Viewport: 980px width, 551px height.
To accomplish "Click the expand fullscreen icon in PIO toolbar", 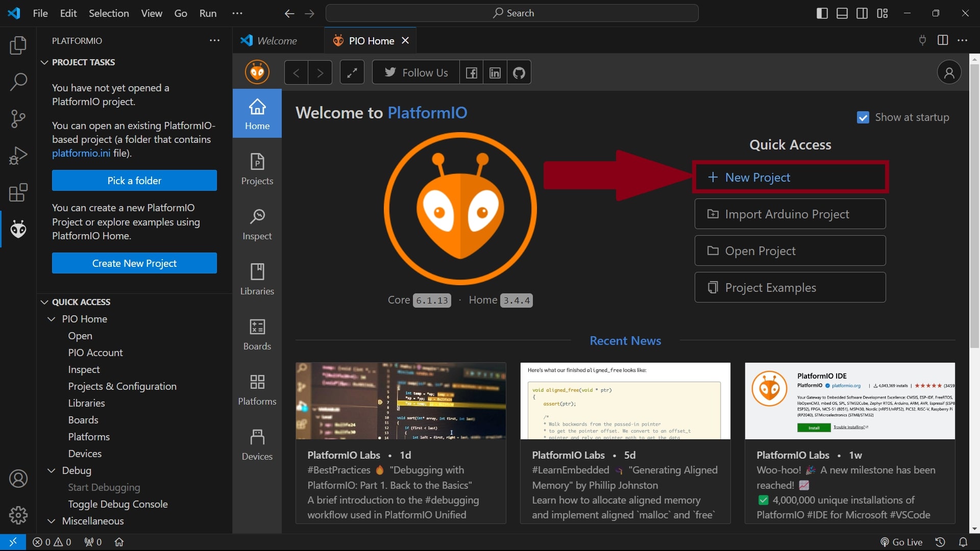I will tap(352, 73).
